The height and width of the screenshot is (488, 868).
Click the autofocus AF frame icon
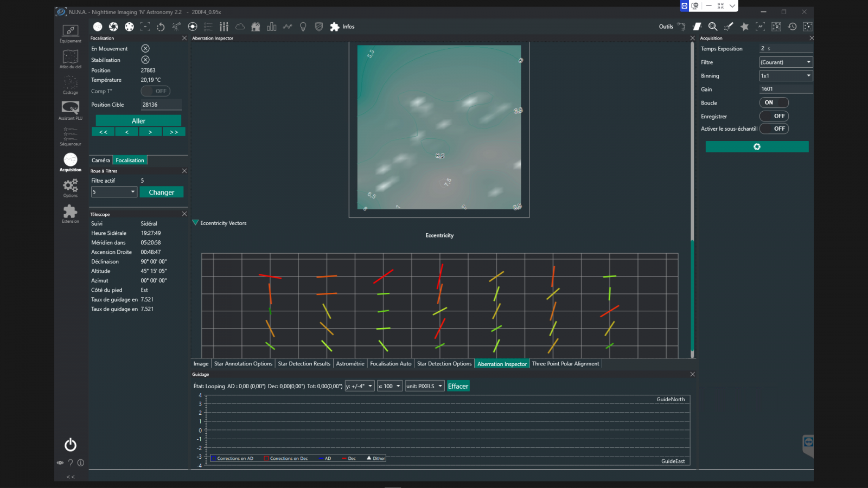tap(761, 27)
